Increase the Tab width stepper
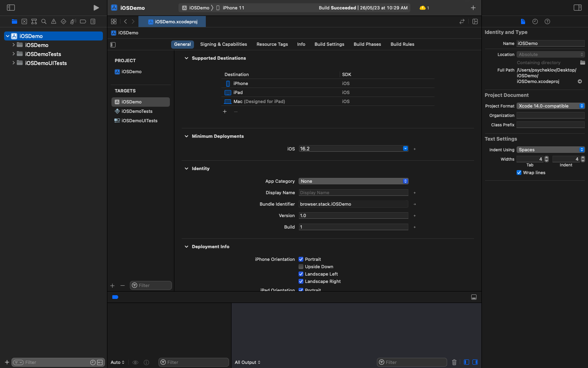588x368 pixels. click(546, 157)
